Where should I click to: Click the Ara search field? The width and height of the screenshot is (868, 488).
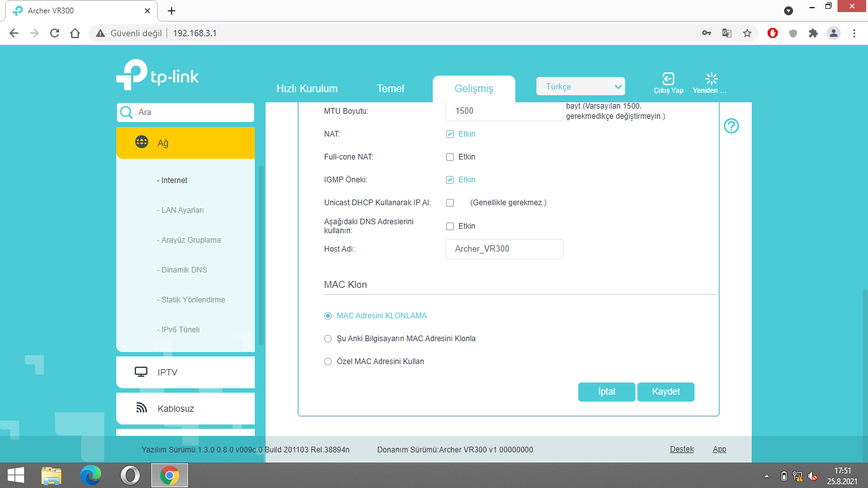coord(186,112)
